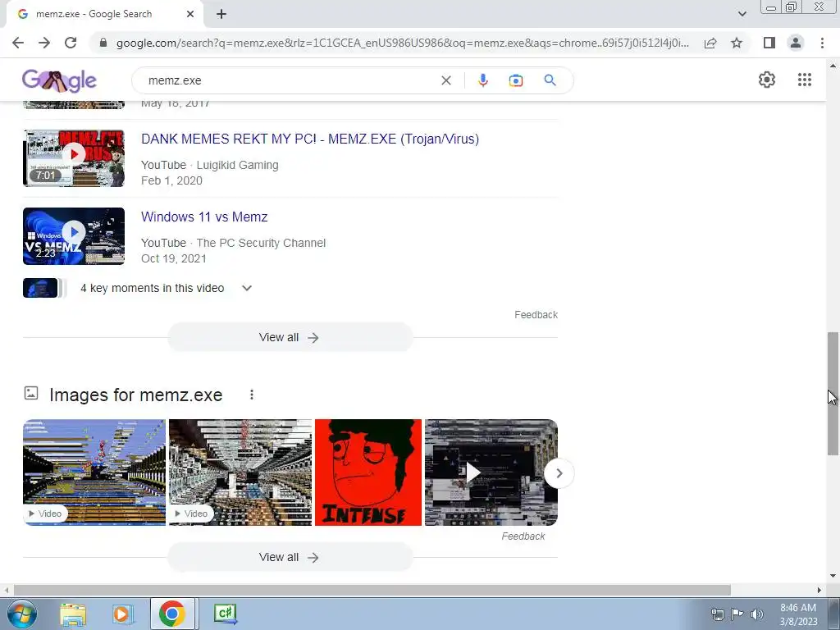Open the first blue tunnel image result
840x630 pixels.
click(94, 472)
